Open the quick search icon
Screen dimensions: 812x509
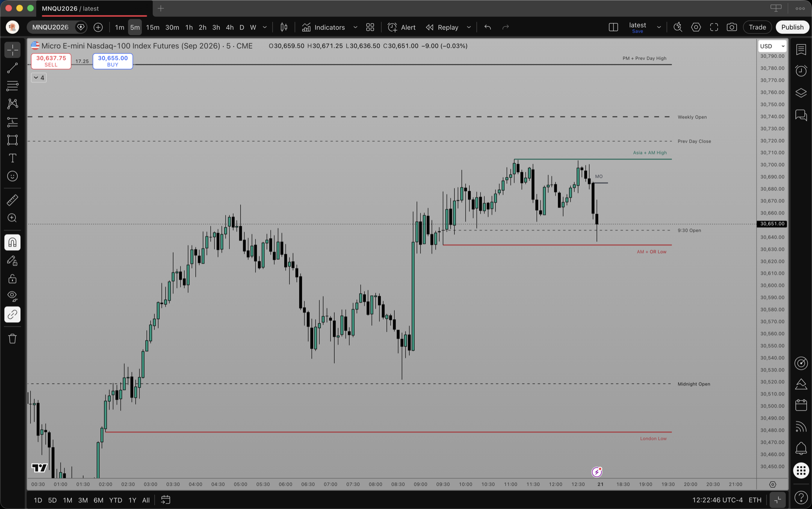678,28
